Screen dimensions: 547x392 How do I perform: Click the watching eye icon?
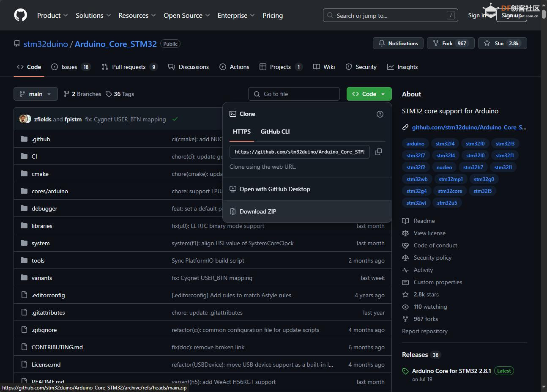(405, 307)
